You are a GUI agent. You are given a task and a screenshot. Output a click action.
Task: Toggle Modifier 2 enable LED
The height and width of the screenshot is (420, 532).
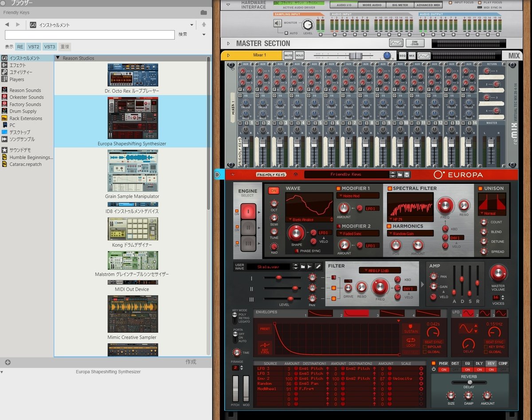pyautogui.click(x=339, y=226)
